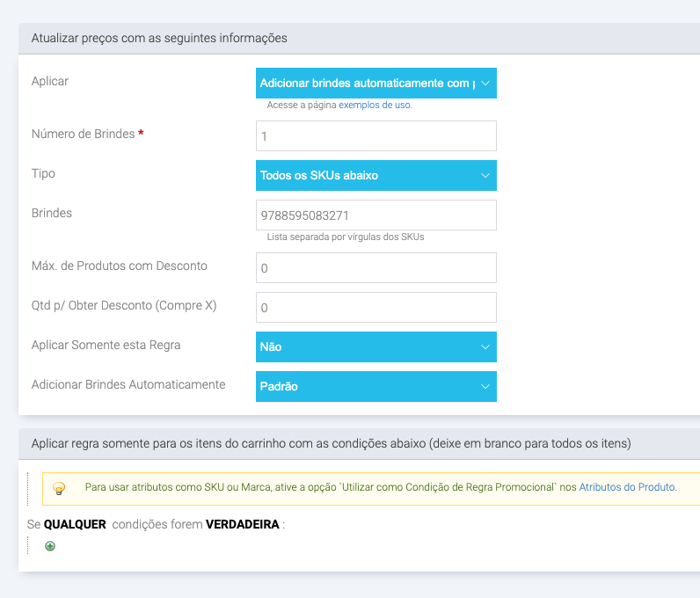Image resolution: width=700 pixels, height=598 pixels.
Task: Click the 'Adicionar Brindes Automaticamente' label text
Action: coord(128,384)
